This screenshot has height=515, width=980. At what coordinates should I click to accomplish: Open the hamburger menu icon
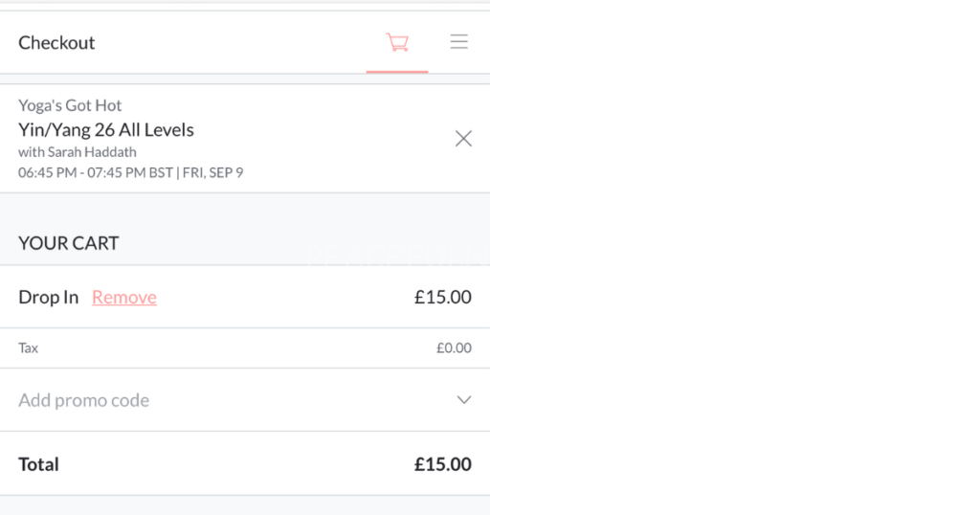[459, 42]
